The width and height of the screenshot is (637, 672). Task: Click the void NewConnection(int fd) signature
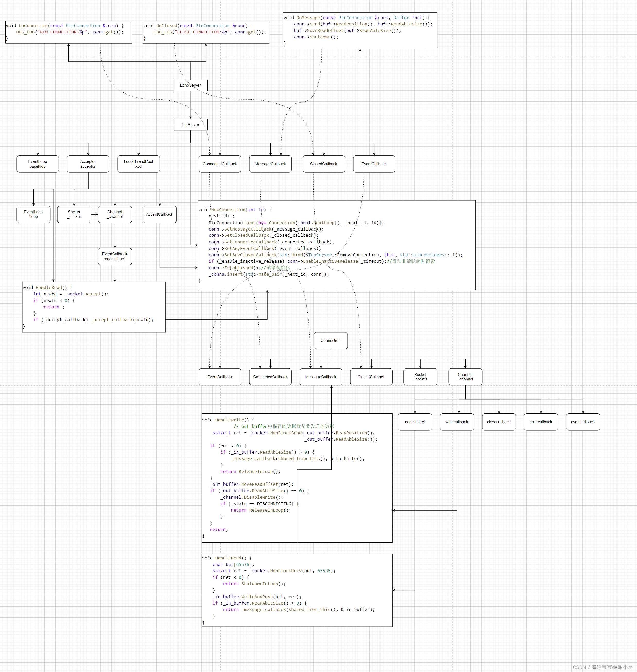click(235, 210)
